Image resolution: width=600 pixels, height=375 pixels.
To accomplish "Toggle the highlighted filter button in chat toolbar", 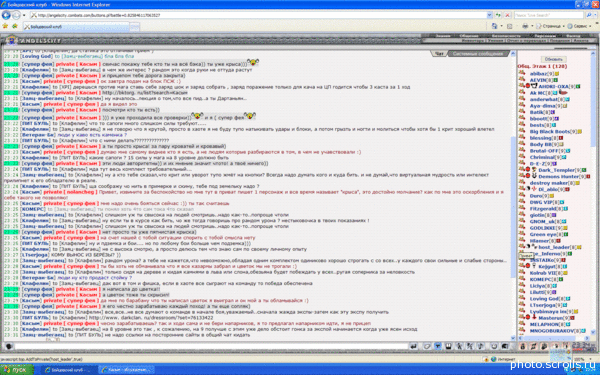I will click(438, 347).
